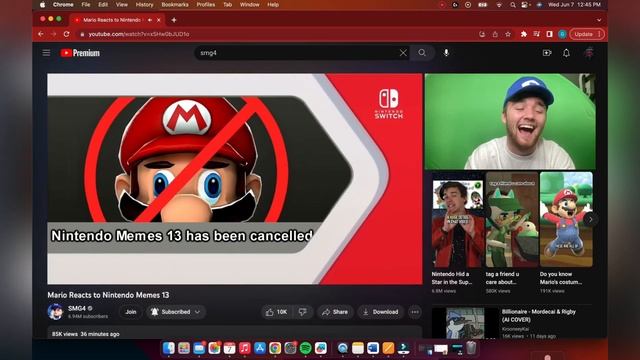This screenshot has height=360, width=640.
Task: Open a new Chrome tab
Action: click(x=174, y=20)
